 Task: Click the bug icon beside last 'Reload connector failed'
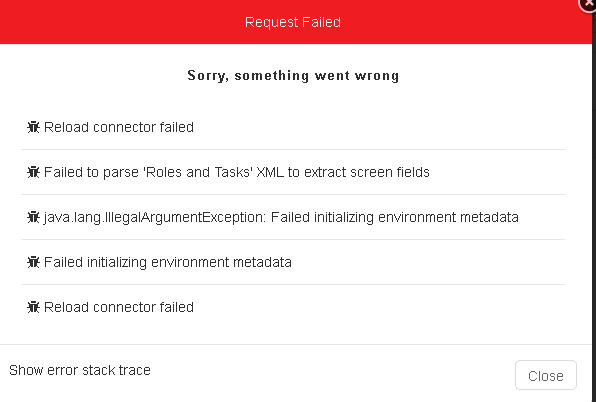tap(33, 307)
